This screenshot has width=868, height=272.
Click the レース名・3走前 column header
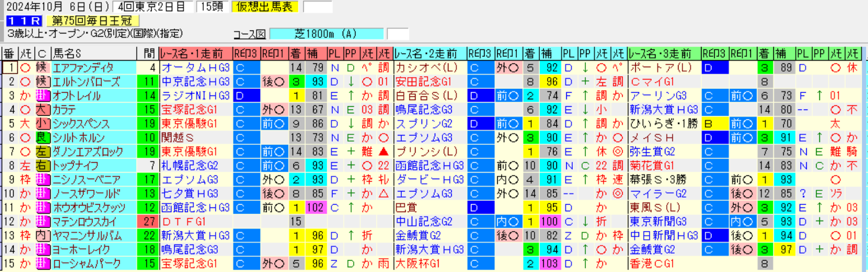664,54
